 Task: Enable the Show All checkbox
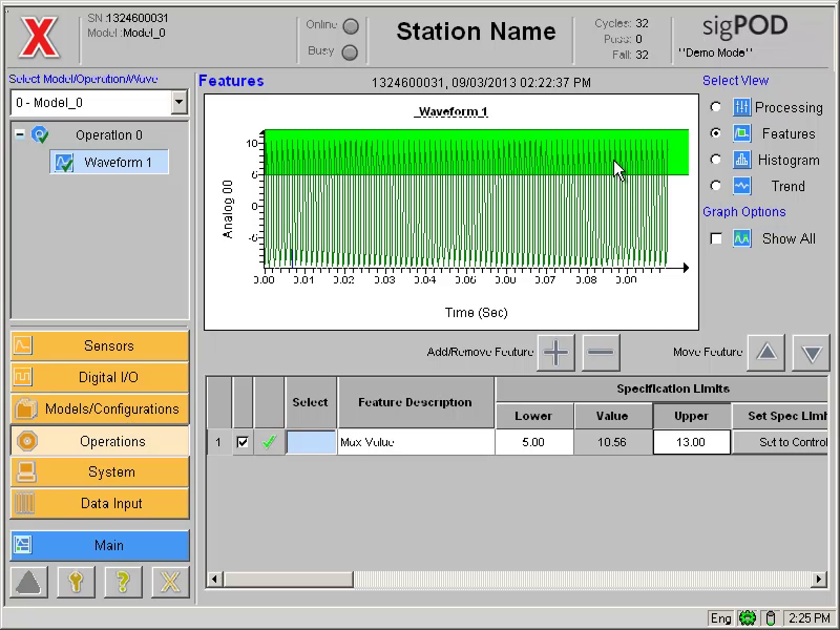[716, 238]
